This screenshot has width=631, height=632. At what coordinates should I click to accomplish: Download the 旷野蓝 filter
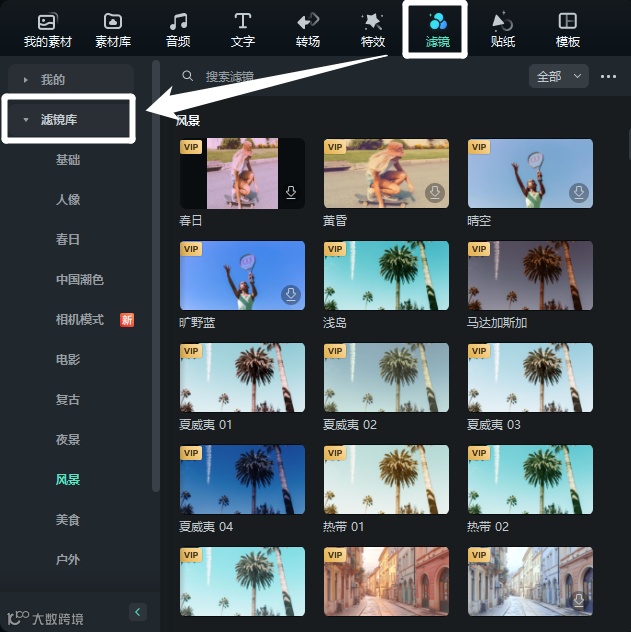(x=291, y=294)
